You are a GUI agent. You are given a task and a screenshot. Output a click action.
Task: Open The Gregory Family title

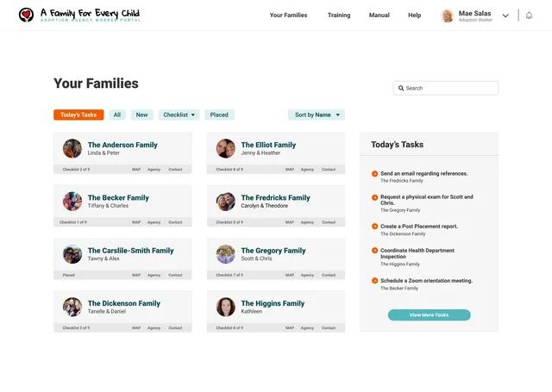[273, 251]
